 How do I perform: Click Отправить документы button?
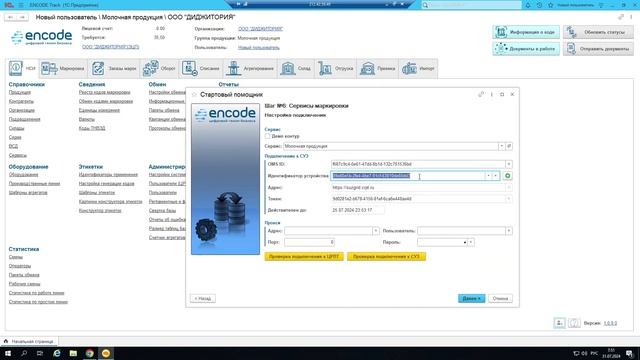[x=598, y=49]
